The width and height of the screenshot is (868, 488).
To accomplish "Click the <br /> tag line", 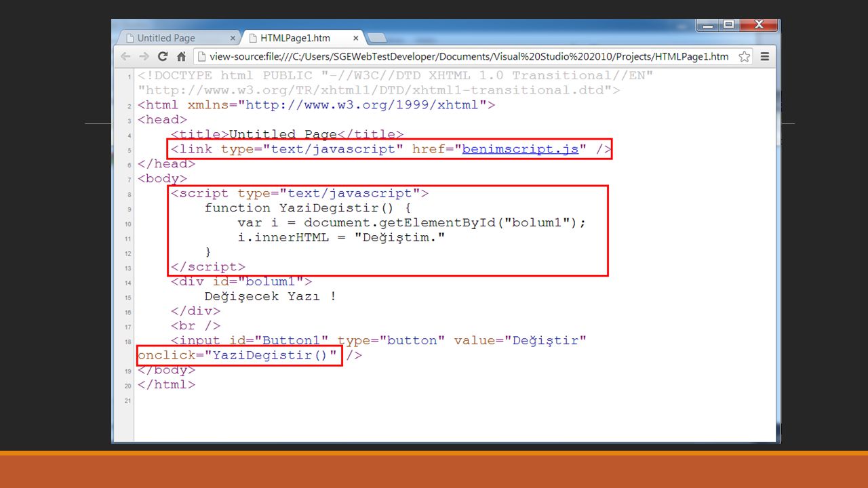I will (195, 326).
